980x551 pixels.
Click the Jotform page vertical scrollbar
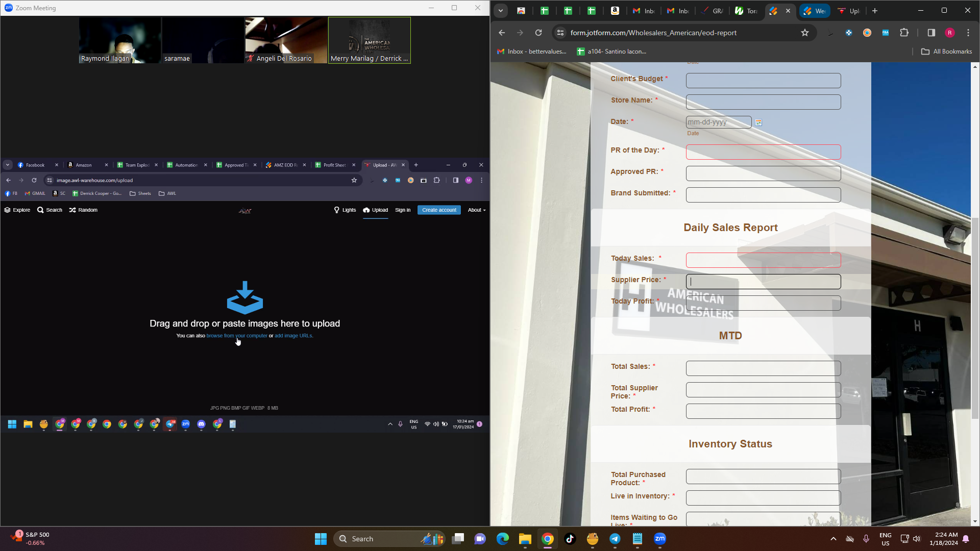tap(975, 318)
